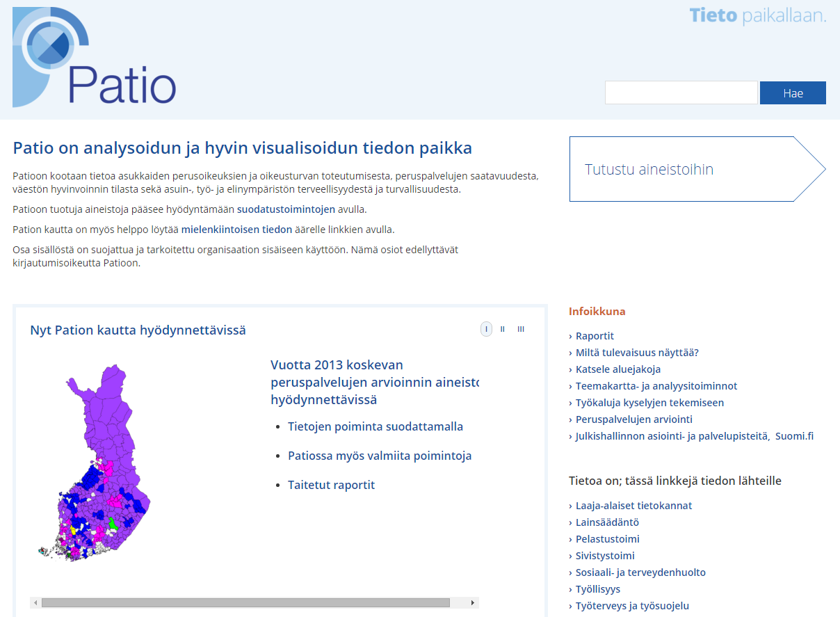Click the Infoikkuna heading
The width and height of the screenshot is (840, 617).
(597, 312)
